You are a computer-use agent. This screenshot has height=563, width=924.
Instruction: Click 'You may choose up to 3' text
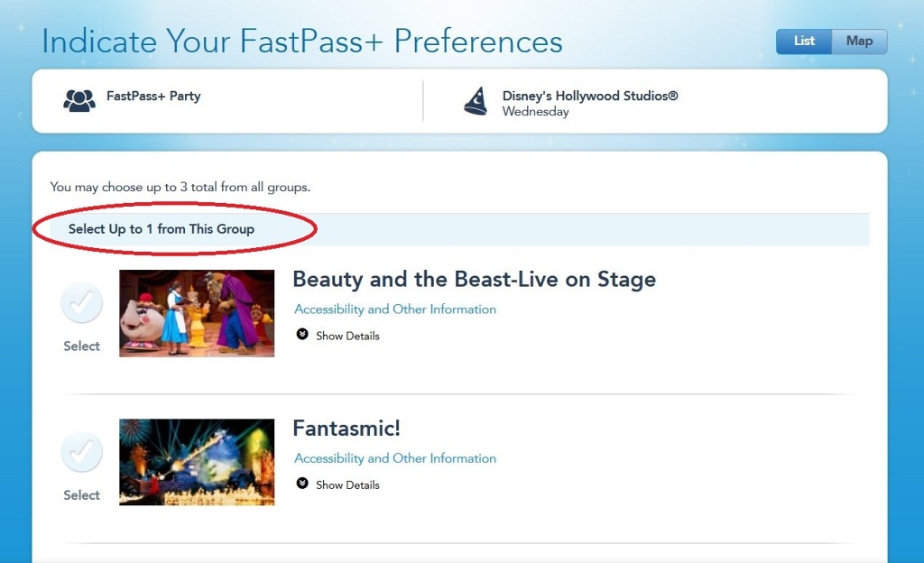tap(180, 187)
